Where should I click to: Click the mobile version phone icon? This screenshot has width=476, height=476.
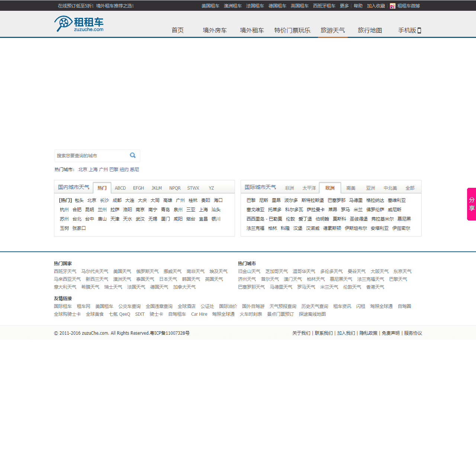[x=419, y=30]
